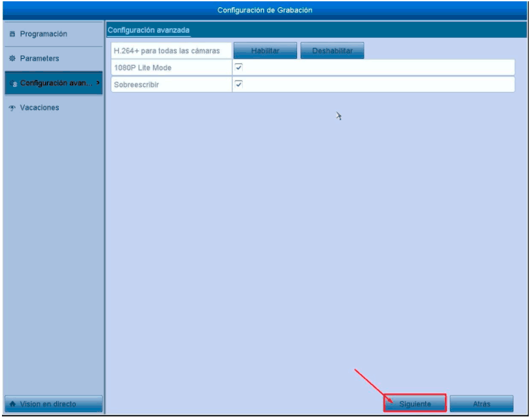Enable the 1080P Lite Mode checkbox
Image resolution: width=532 pixels, height=419 pixels.
(x=239, y=67)
